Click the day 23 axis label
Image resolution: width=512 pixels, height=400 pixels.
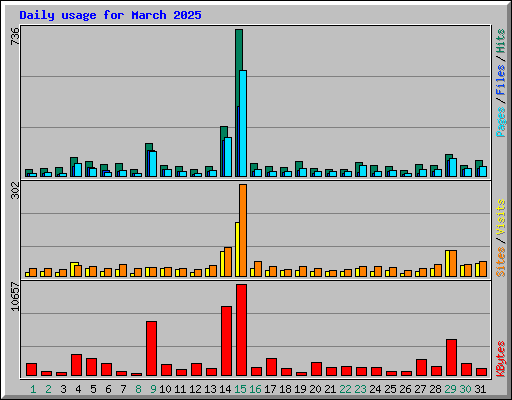360,389
